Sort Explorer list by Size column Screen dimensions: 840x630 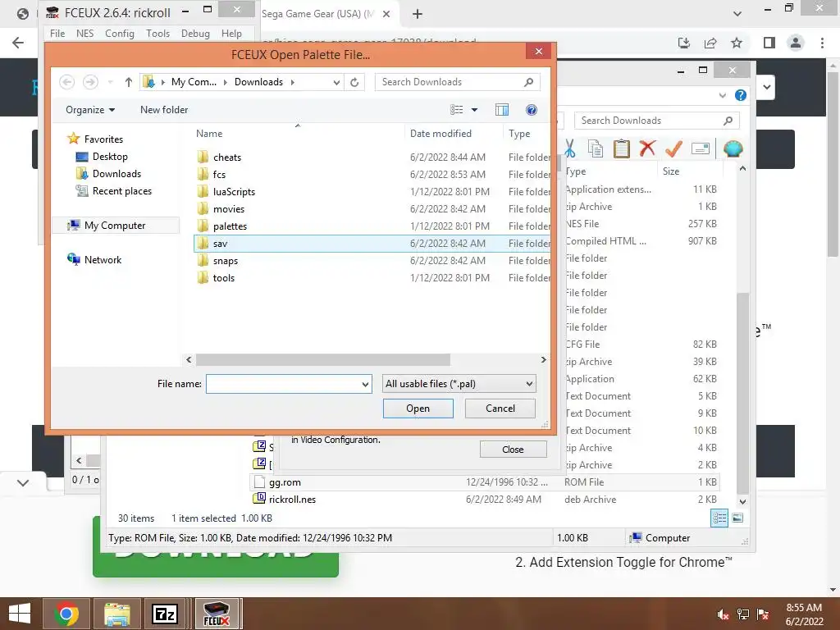point(671,171)
